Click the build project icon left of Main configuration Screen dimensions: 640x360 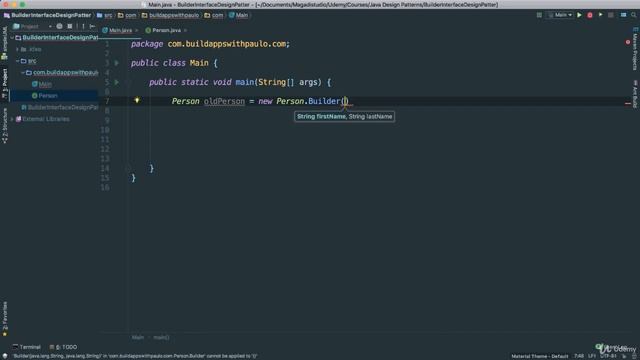click(x=539, y=15)
